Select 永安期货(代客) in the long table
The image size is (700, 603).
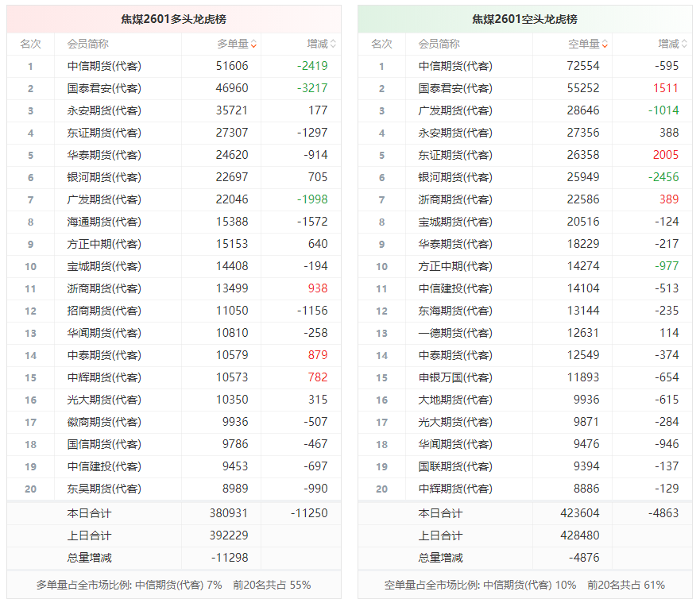tap(104, 110)
